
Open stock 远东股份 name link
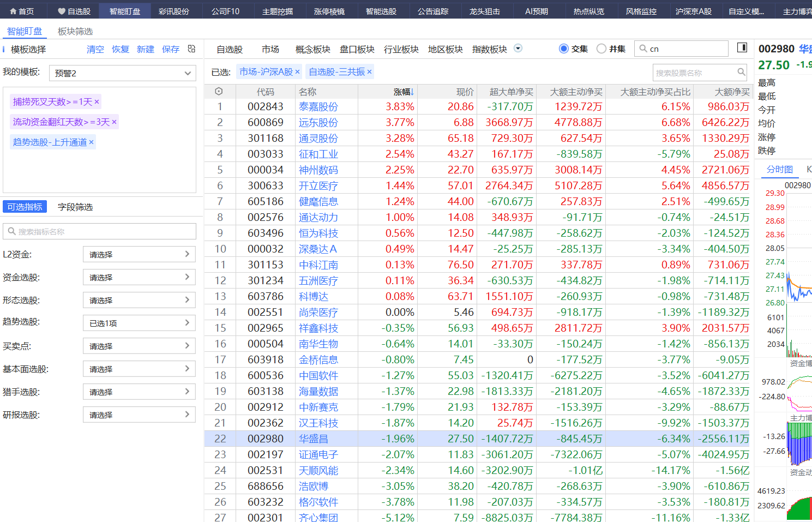[318, 123]
